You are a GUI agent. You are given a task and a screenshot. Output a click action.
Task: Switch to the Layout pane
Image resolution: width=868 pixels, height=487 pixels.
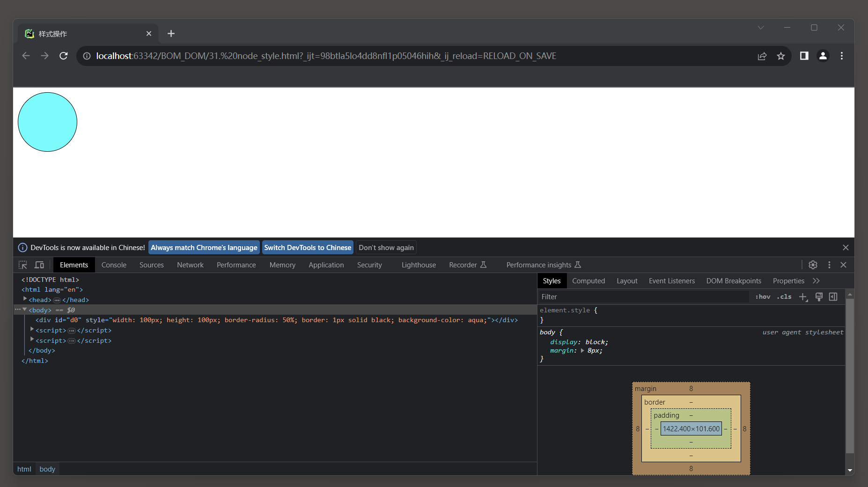coord(627,281)
